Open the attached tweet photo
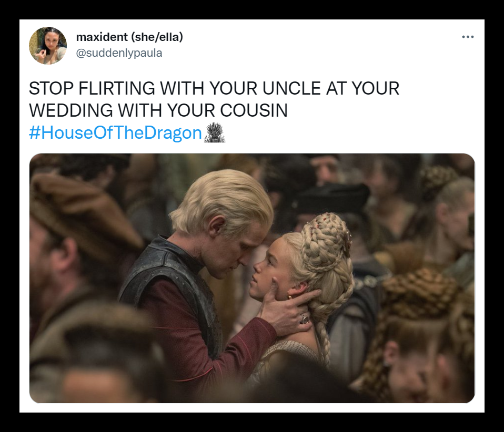The image size is (504, 432). point(252,278)
